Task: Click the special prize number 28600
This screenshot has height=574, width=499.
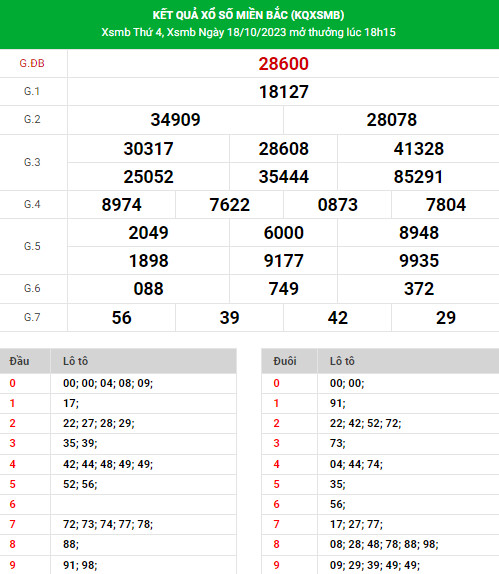Action: pyautogui.click(x=283, y=64)
